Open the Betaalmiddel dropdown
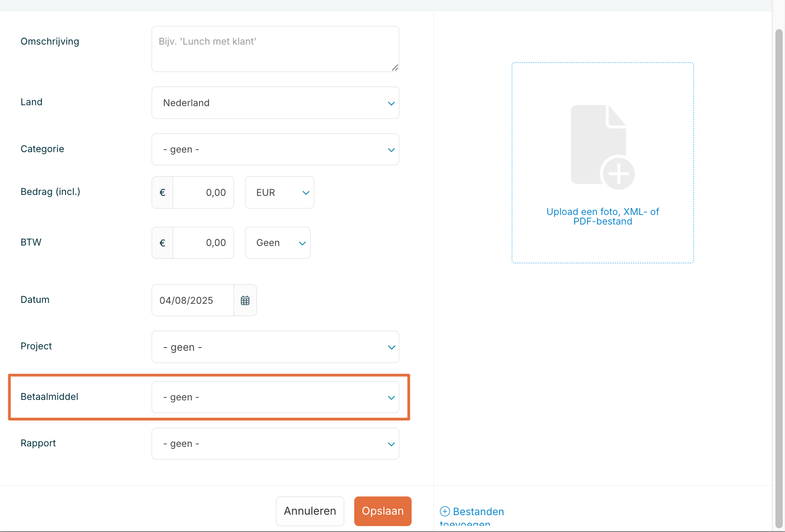This screenshot has width=785, height=532. pos(275,397)
